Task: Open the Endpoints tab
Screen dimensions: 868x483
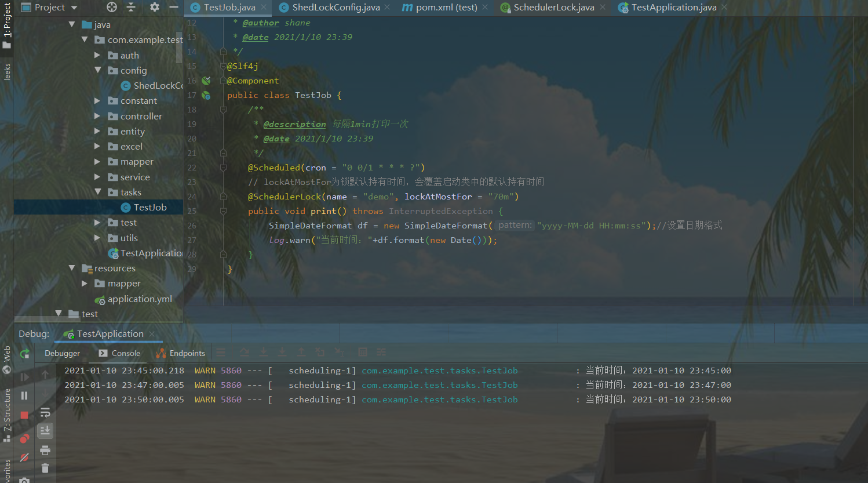Action: coord(180,353)
